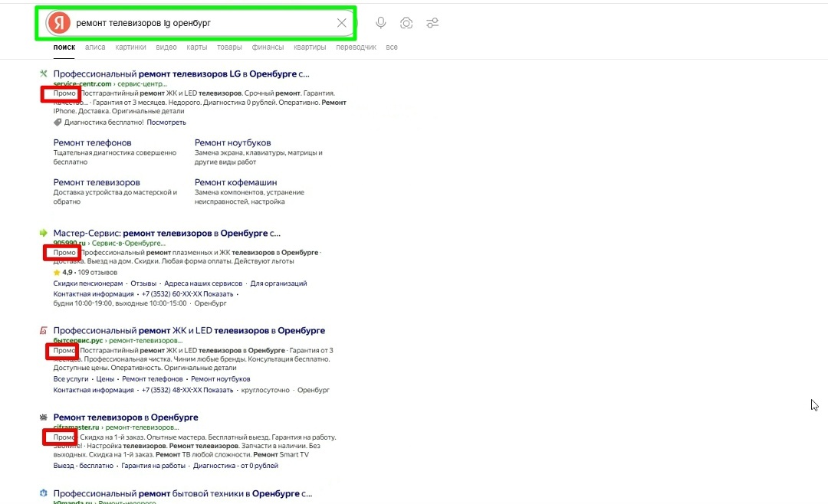Screen dimensions: 828x504
Task: Open the 'Ремонт телевизоров' quick link under first result
Action: tap(97, 182)
